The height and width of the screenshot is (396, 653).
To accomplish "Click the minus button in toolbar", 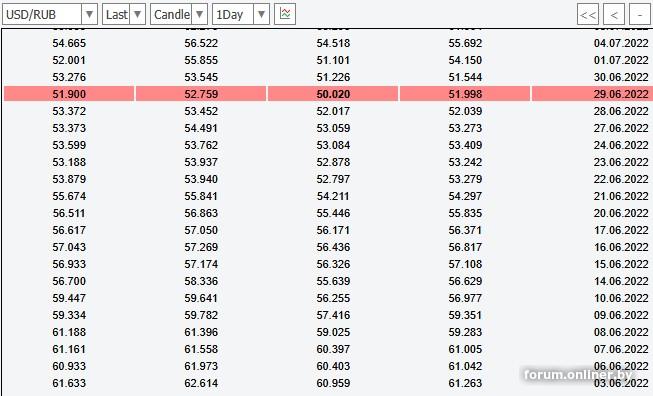I will coord(640,15).
